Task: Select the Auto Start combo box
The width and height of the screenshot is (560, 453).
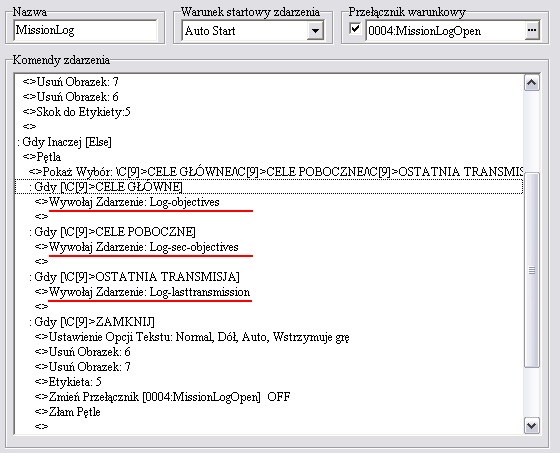Action: click(x=252, y=31)
